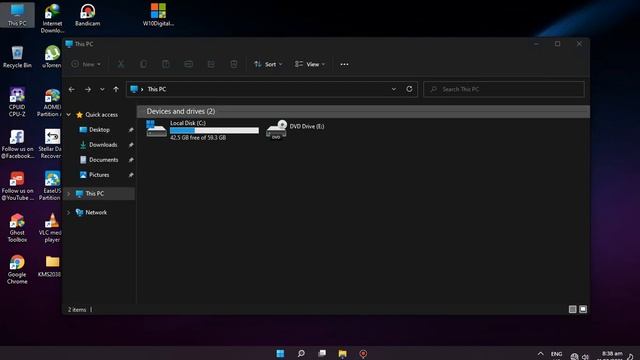Image resolution: width=640 pixels, height=360 pixels.
Task: Select Internet Download Manager desktop icon
Action: [53, 18]
